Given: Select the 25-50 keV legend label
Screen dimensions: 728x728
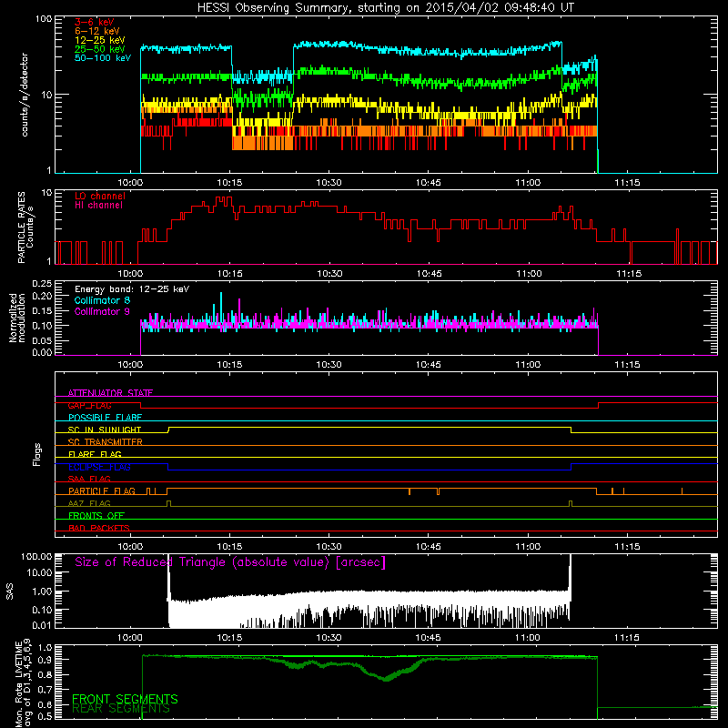Looking at the screenshot, I should pos(99,49).
